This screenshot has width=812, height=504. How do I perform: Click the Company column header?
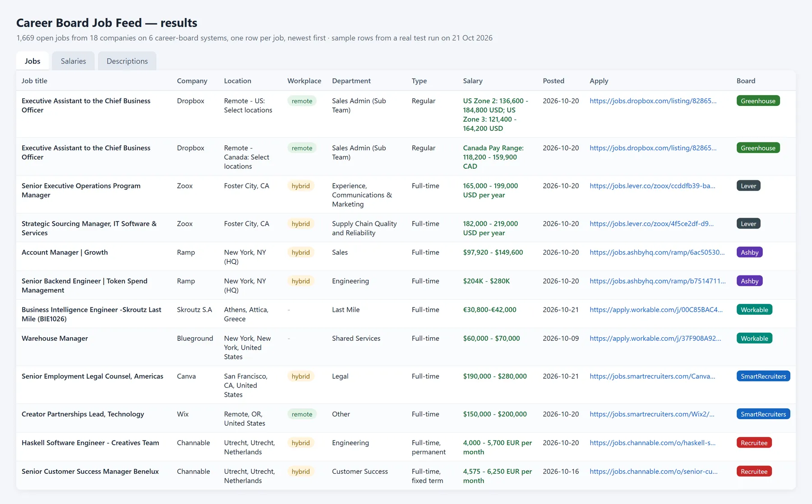pos(192,81)
